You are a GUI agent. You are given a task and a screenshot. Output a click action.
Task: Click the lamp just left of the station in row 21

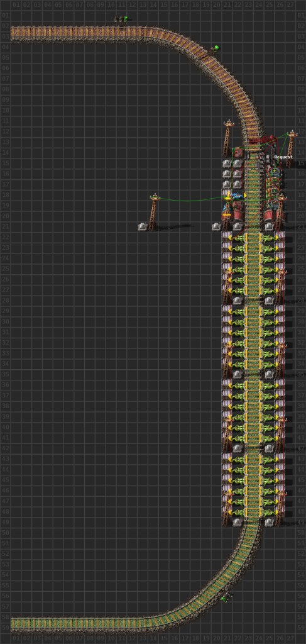coord(216,226)
